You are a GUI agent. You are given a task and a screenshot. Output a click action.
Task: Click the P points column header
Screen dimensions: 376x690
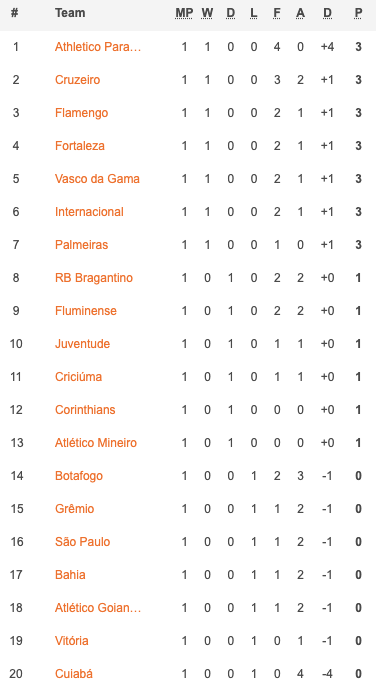pos(358,13)
